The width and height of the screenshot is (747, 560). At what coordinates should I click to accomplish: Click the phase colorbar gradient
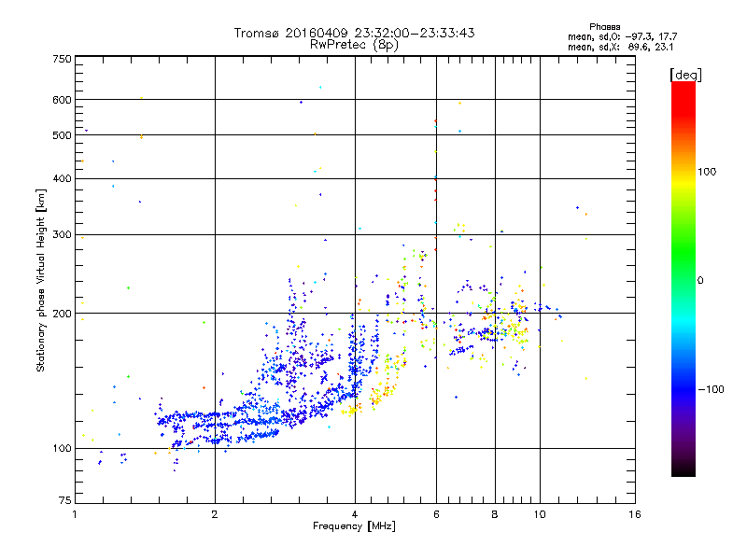click(684, 278)
